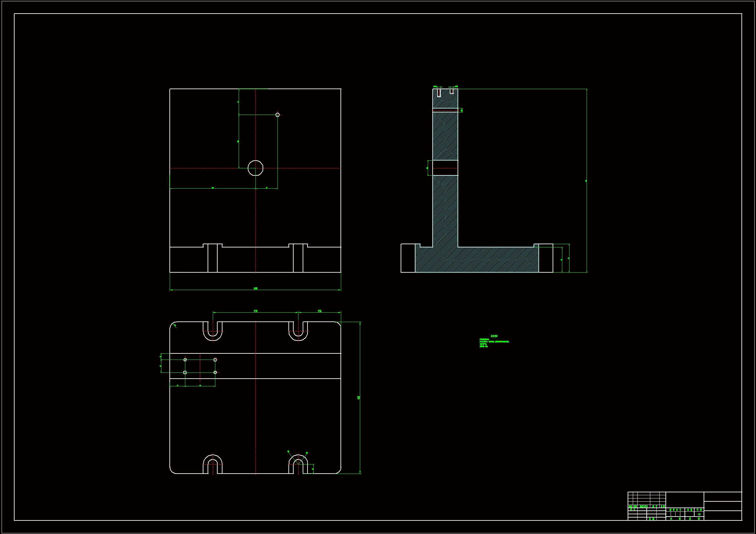This screenshot has height=534, width=756.
Task: Select the 270 dimension label
Action: (255, 311)
